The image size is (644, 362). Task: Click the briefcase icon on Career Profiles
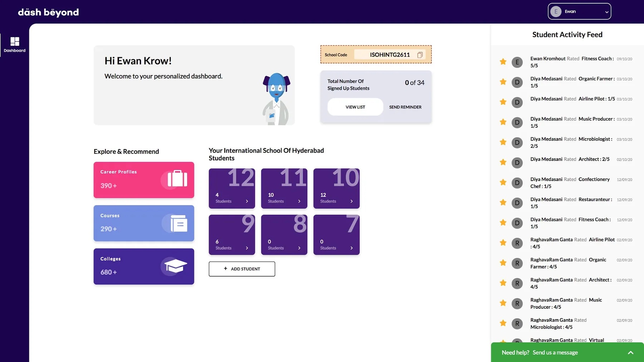click(x=177, y=178)
